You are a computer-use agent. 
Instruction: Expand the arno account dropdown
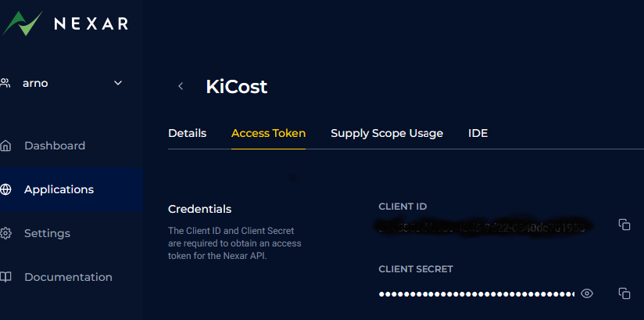pos(118,83)
